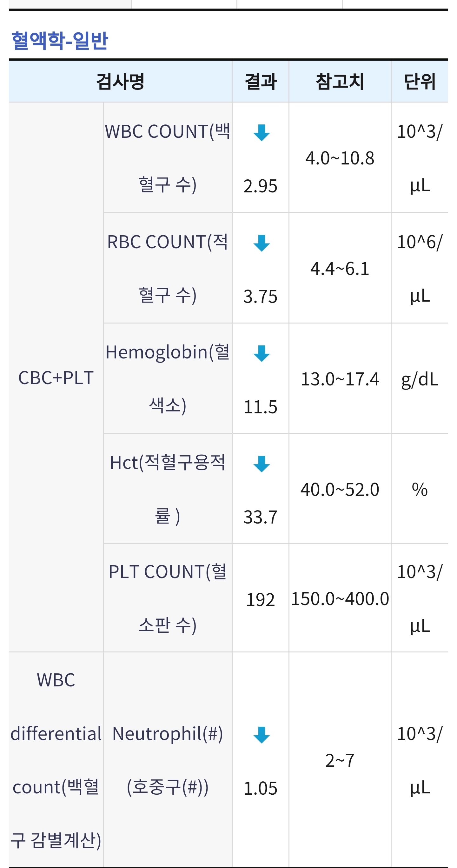The width and height of the screenshot is (457, 868).
Task: Tap the Neutrophil(#) test name cell
Action: 168,760
